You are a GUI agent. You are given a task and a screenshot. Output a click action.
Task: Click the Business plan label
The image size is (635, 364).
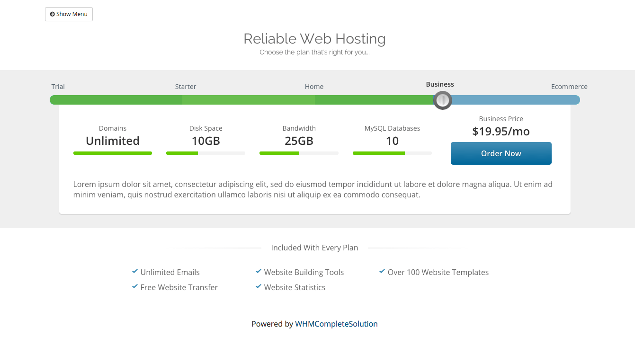click(440, 84)
